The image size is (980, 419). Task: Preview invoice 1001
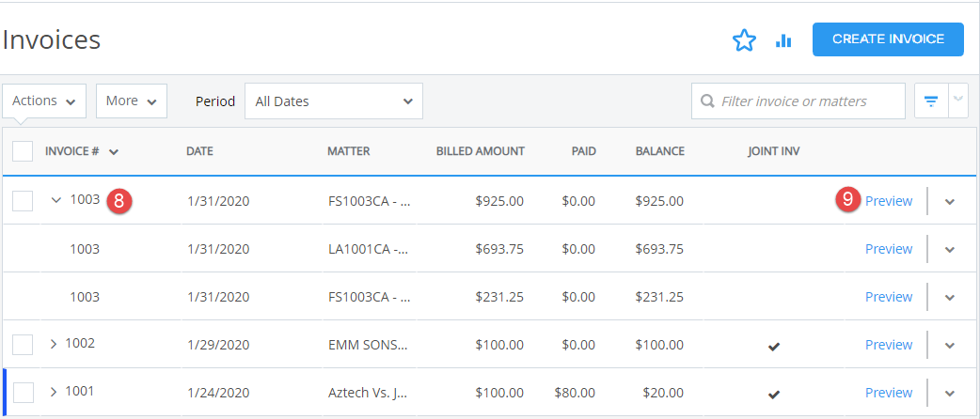pos(889,393)
